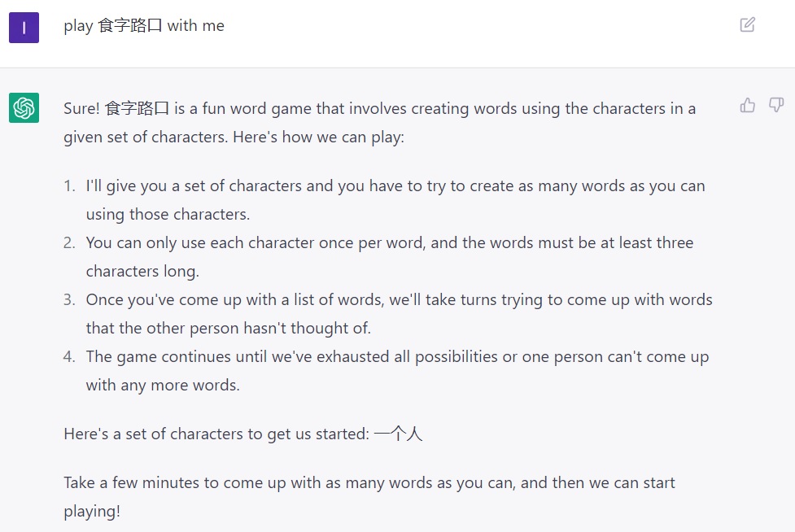Click the reply's opening word "Sure!"
795x532 pixels.
point(82,108)
